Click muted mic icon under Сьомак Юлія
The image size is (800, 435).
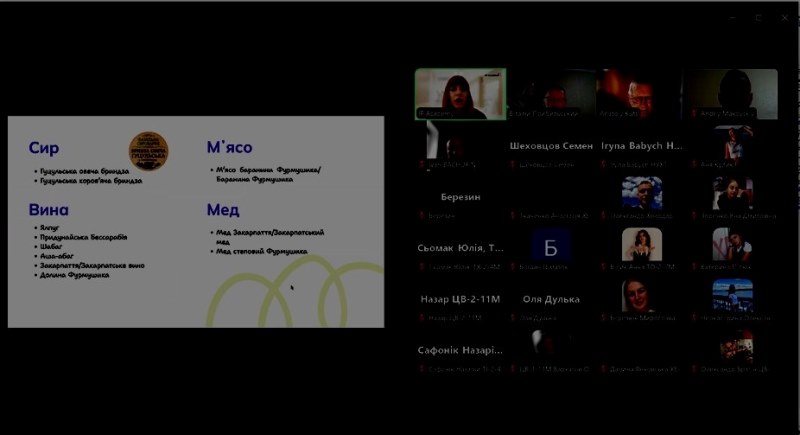pos(422,267)
